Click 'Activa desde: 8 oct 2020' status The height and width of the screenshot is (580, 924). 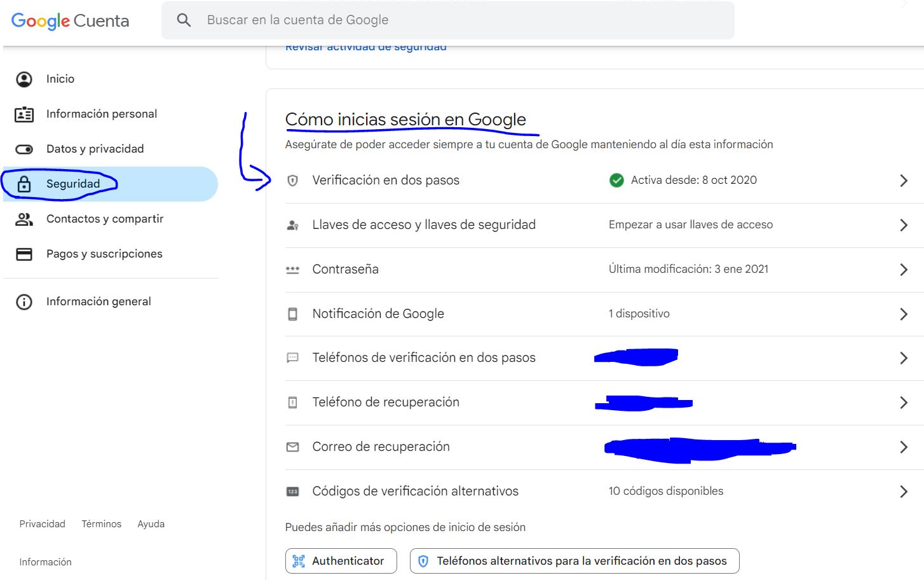click(694, 181)
